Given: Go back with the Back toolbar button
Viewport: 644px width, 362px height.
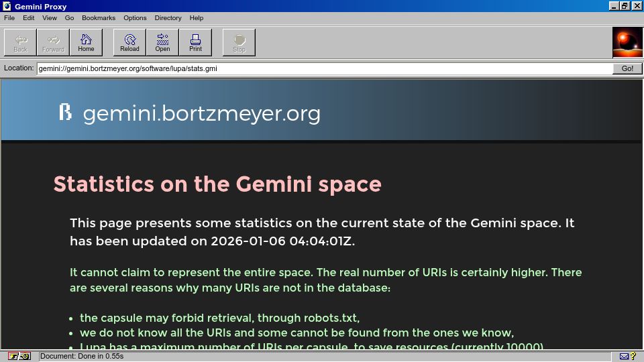Looking at the screenshot, I should [20, 42].
